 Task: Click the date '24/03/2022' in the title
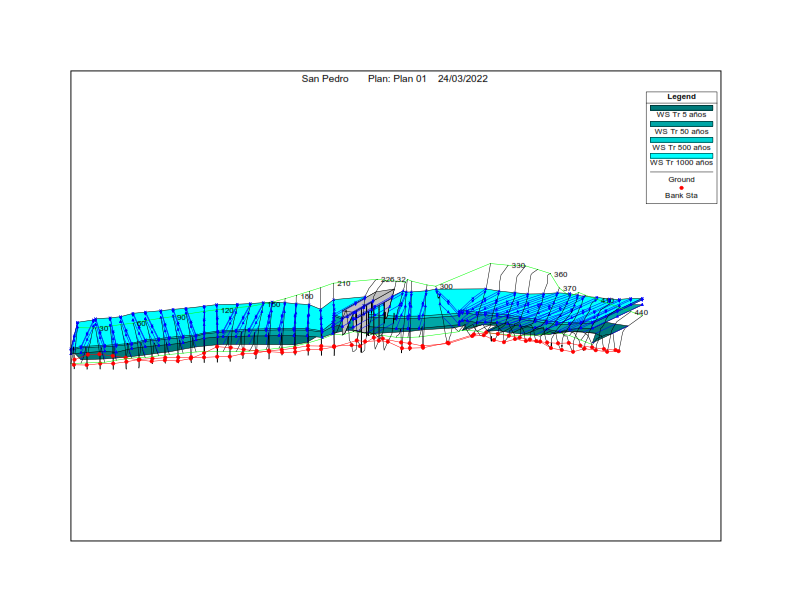pos(463,79)
